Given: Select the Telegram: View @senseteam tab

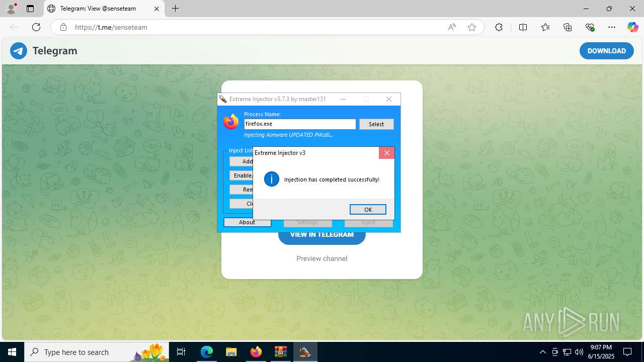Looking at the screenshot, I should tap(104, 9).
